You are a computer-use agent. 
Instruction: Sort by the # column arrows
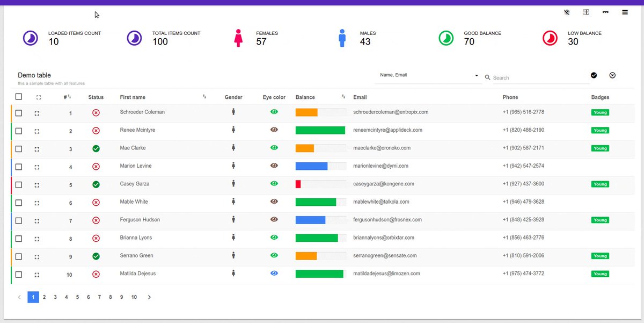69,96
